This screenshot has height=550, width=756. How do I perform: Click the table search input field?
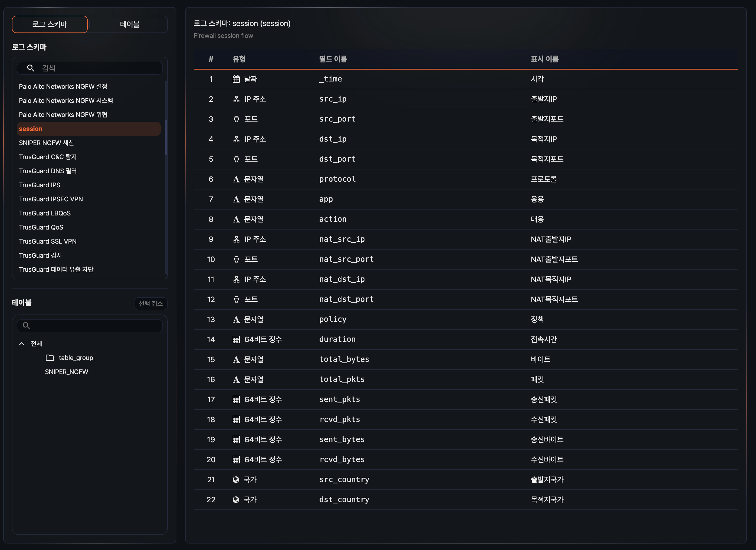95,326
